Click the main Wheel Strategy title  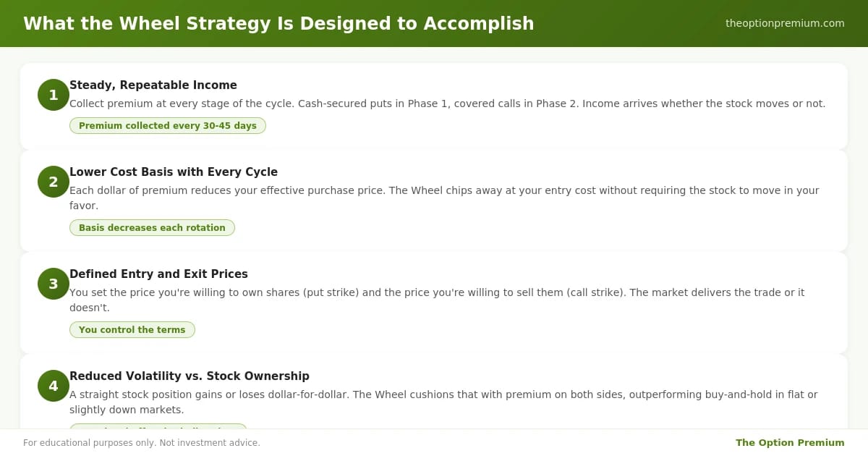[278, 24]
